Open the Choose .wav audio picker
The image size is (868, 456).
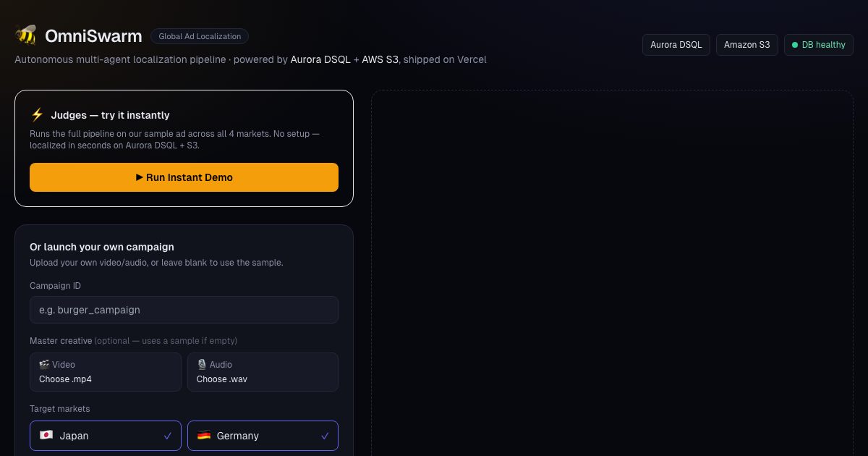click(x=263, y=372)
